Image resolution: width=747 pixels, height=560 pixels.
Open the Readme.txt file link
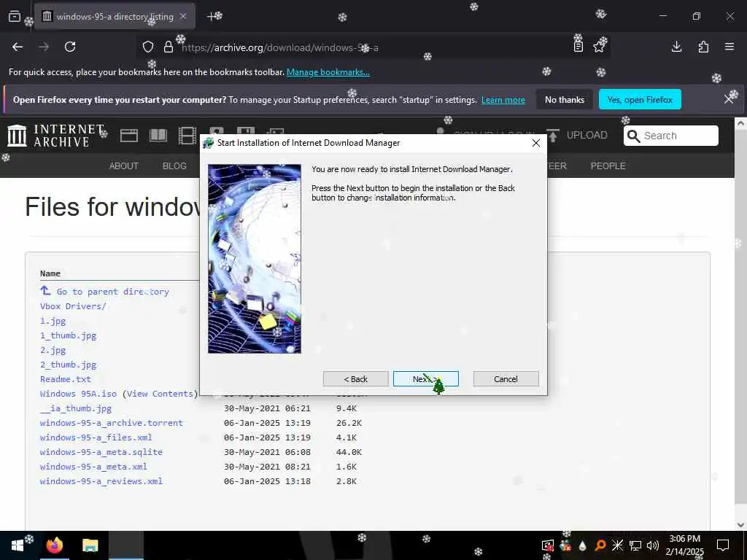[65, 379]
